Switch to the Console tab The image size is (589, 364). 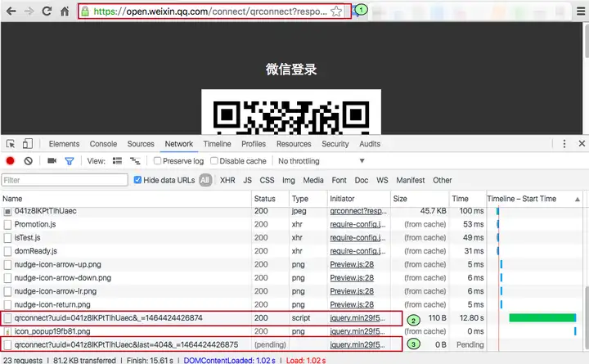pyautogui.click(x=103, y=144)
